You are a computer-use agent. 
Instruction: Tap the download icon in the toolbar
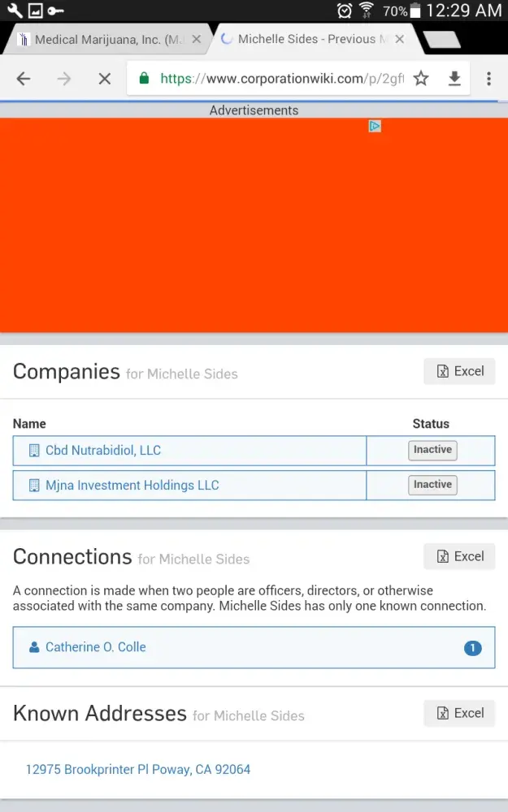(x=454, y=79)
